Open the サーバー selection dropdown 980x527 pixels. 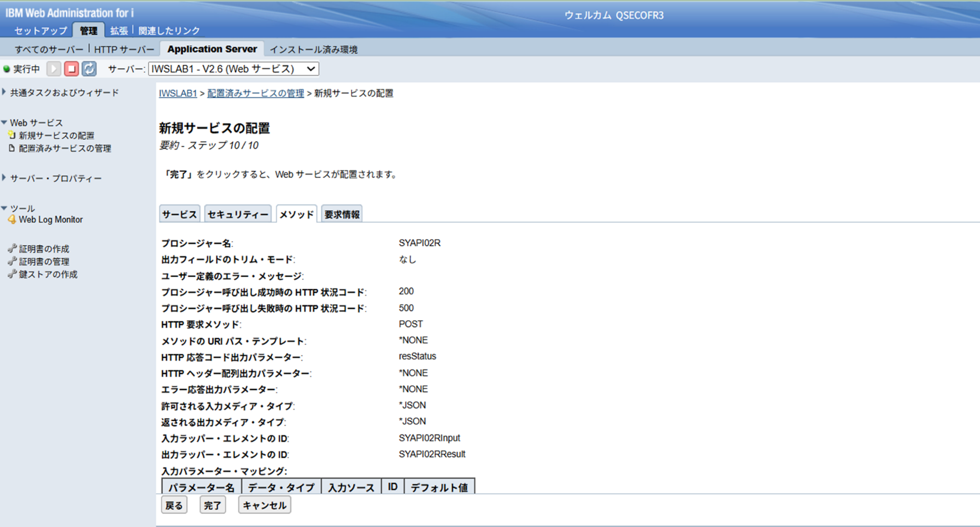pos(233,69)
